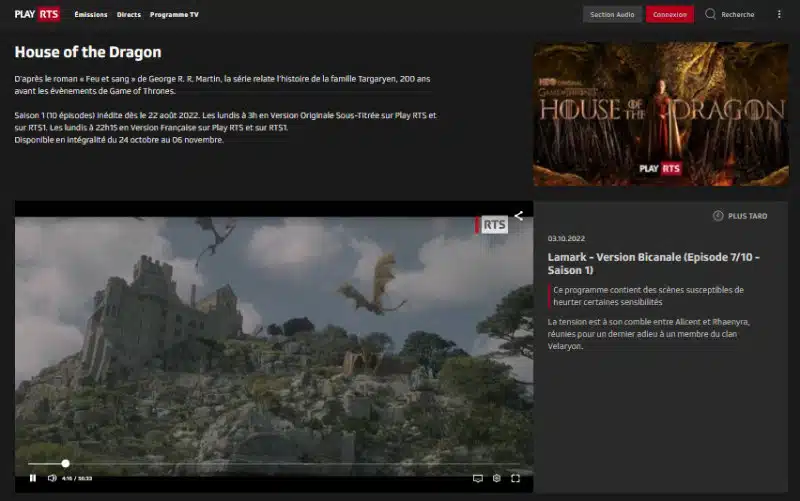
Task: Click the sensitive content warning text
Action: click(x=648, y=296)
